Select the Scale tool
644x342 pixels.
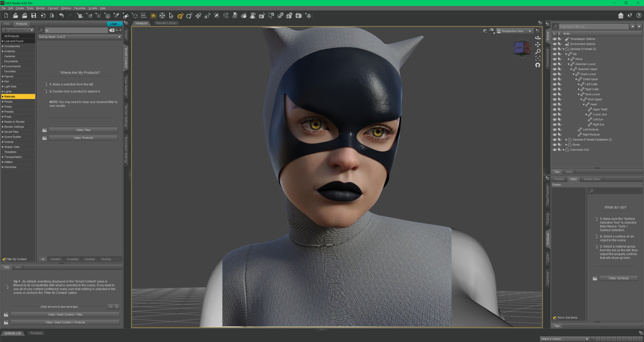pos(207,16)
